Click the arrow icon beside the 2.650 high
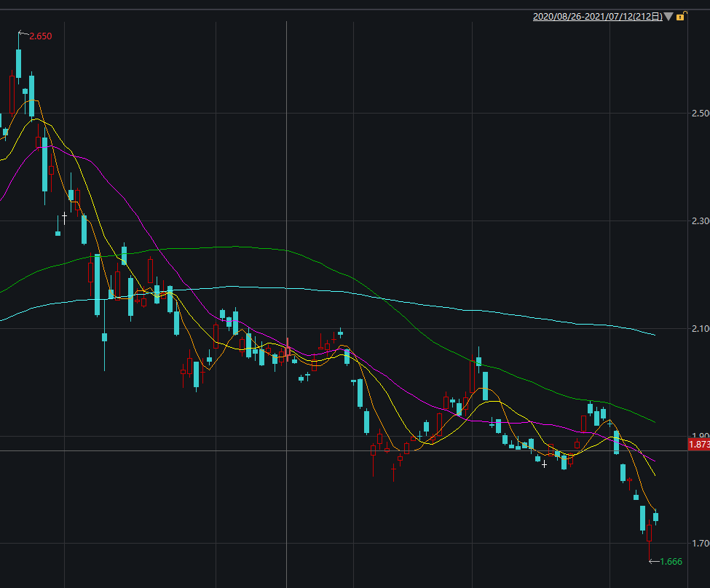Viewport: 710px width, 588px height. pos(22,34)
